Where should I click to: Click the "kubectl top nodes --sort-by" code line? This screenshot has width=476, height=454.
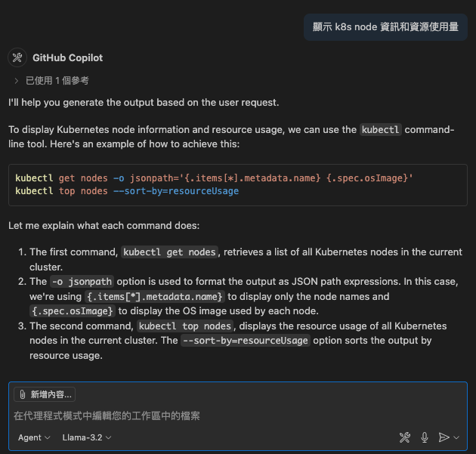[127, 191]
